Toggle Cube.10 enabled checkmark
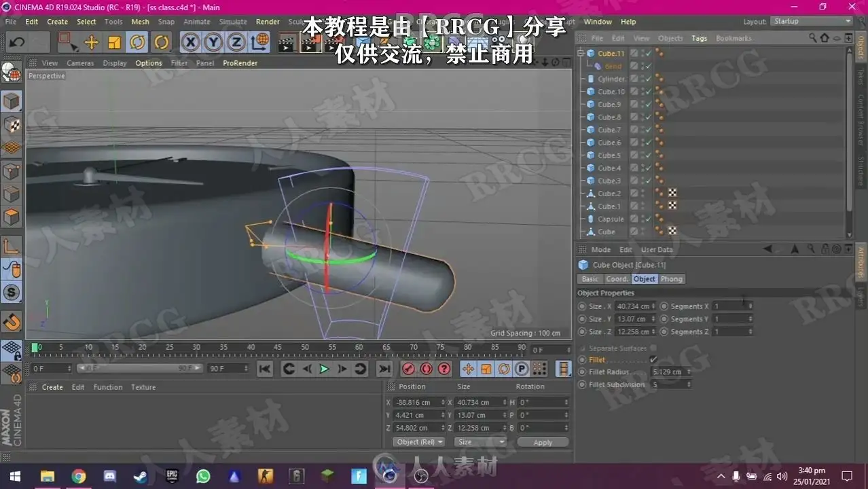This screenshot has width=868, height=489. [x=649, y=92]
